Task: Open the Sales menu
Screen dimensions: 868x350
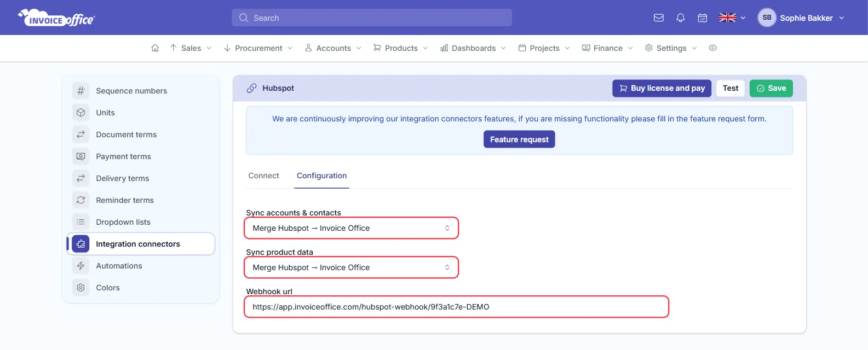Action: click(x=191, y=48)
